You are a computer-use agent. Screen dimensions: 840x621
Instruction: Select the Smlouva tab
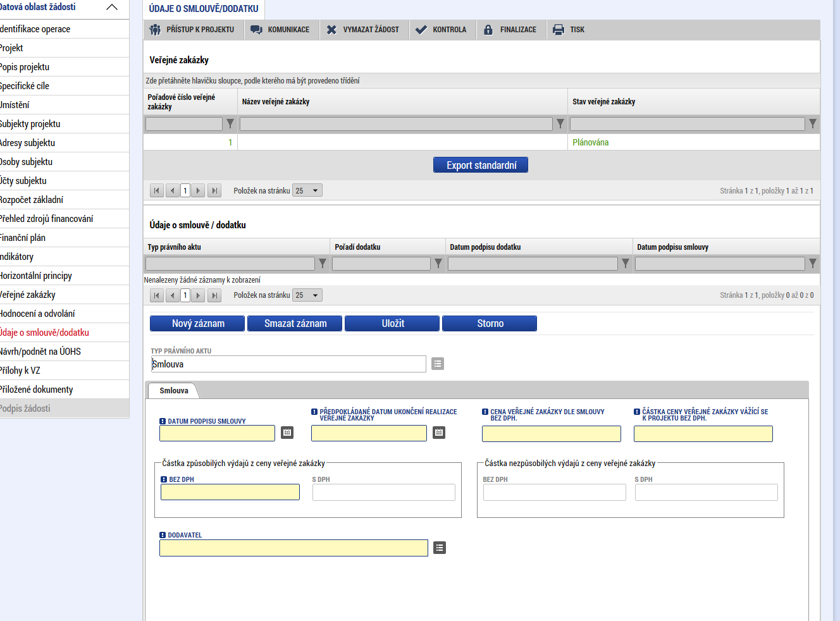pos(174,391)
